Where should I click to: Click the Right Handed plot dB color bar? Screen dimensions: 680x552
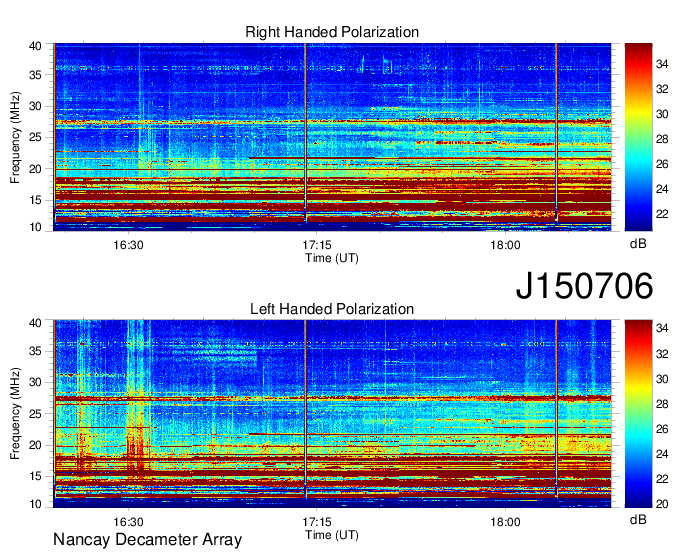638,137
